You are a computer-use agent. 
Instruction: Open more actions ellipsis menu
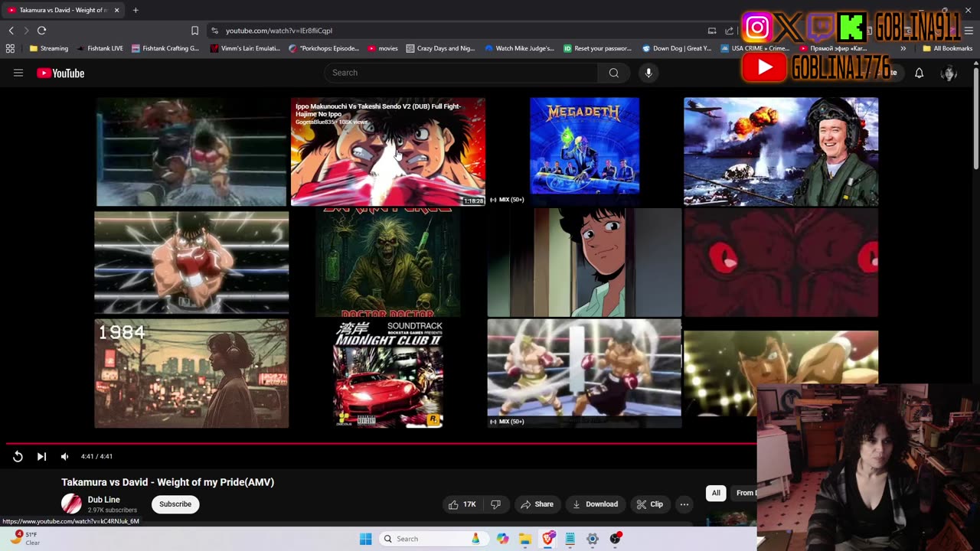(684, 504)
